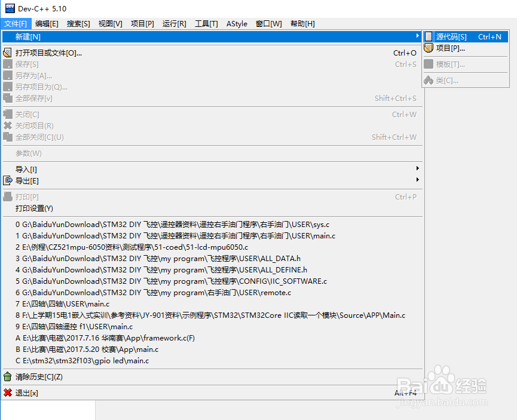Image resolution: width=517 pixels, height=420 pixels.
Task: Open the AStyle menu
Action: click(237, 24)
